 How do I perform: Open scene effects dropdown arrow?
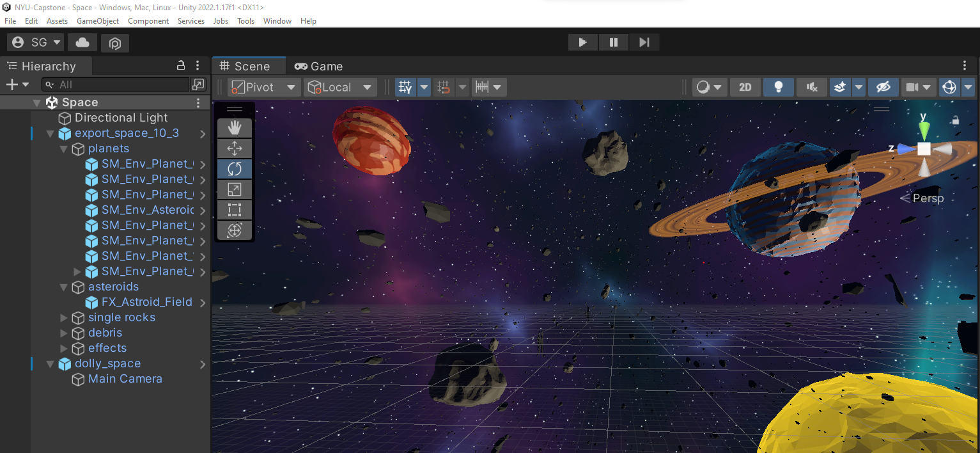[859, 87]
